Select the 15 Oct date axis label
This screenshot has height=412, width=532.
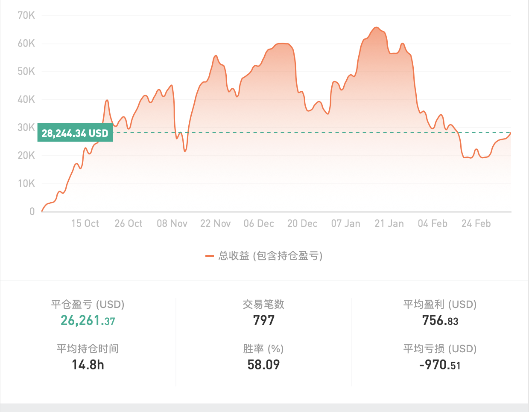85,223
